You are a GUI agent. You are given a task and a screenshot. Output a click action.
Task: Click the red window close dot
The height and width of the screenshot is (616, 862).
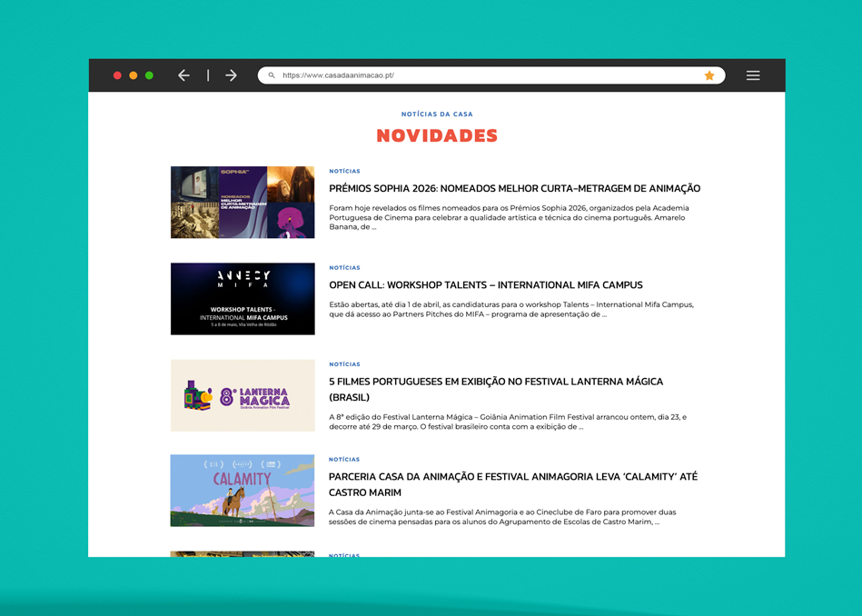click(117, 75)
